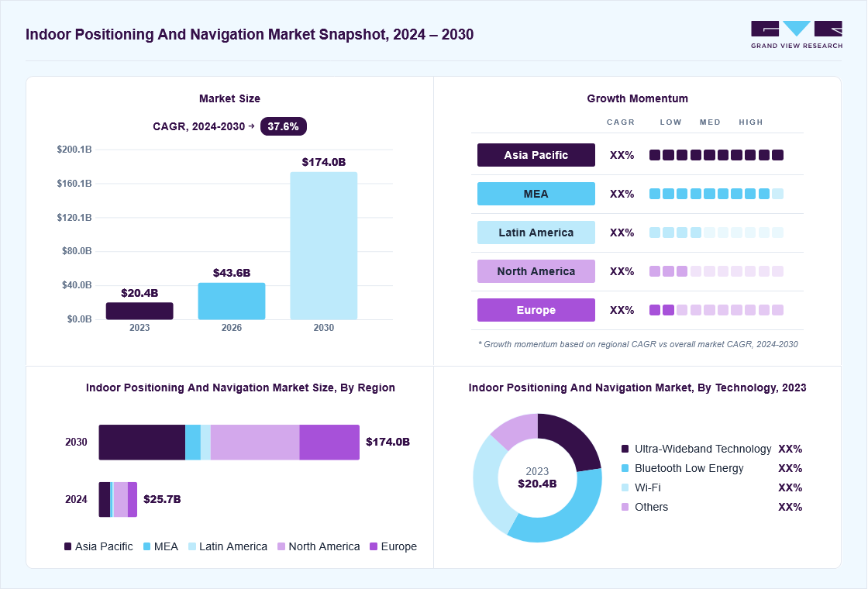The width and height of the screenshot is (868, 589).
Task: Click the Ultra-Wideband Technology legend swatch
Action: [x=625, y=449]
